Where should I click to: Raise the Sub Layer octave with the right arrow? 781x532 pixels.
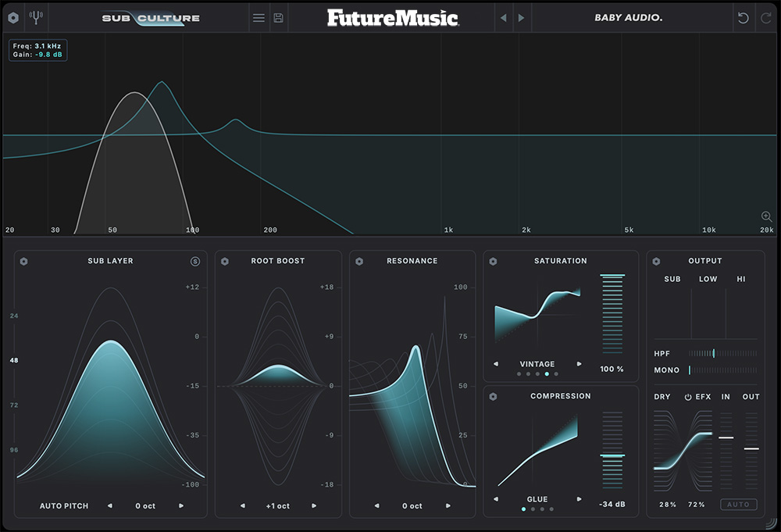point(181,505)
